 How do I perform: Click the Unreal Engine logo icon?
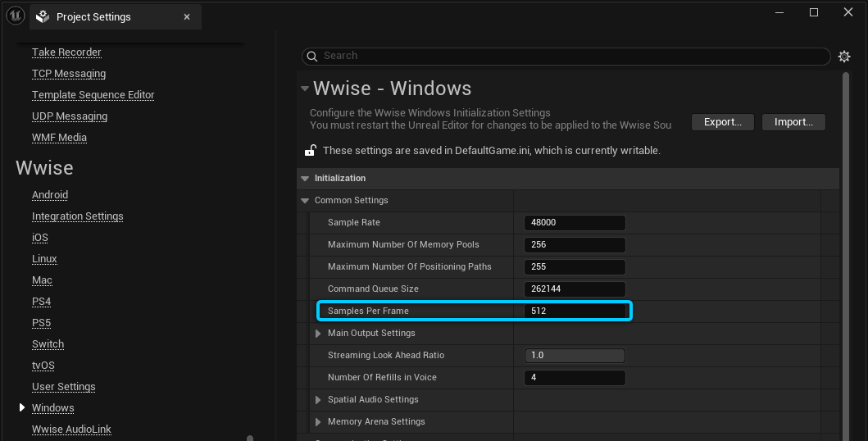click(14, 16)
